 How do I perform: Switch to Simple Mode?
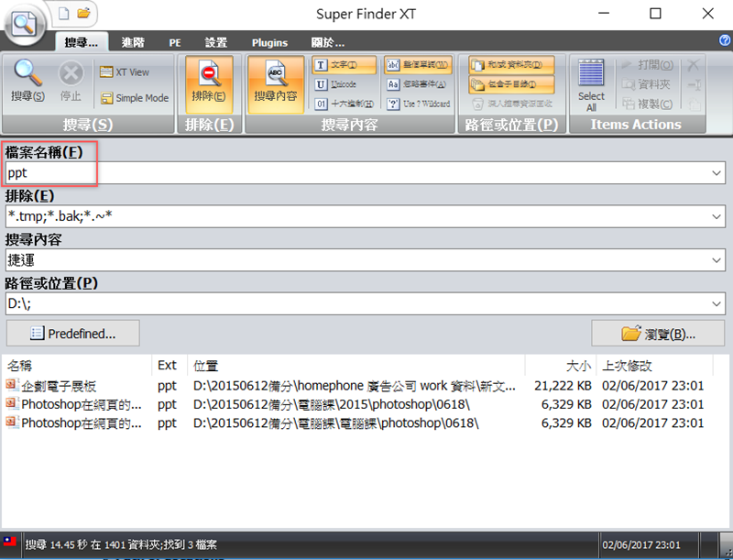tap(134, 98)
